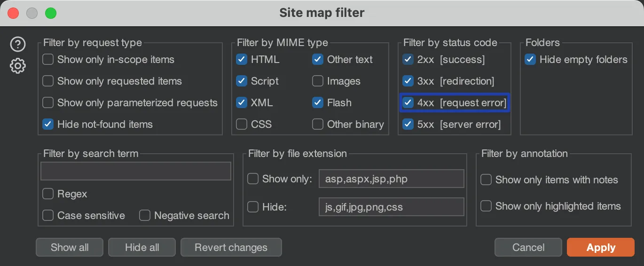Enable Other binary MIME type
This screenshot has height=266, width=644.
(318, 125)
